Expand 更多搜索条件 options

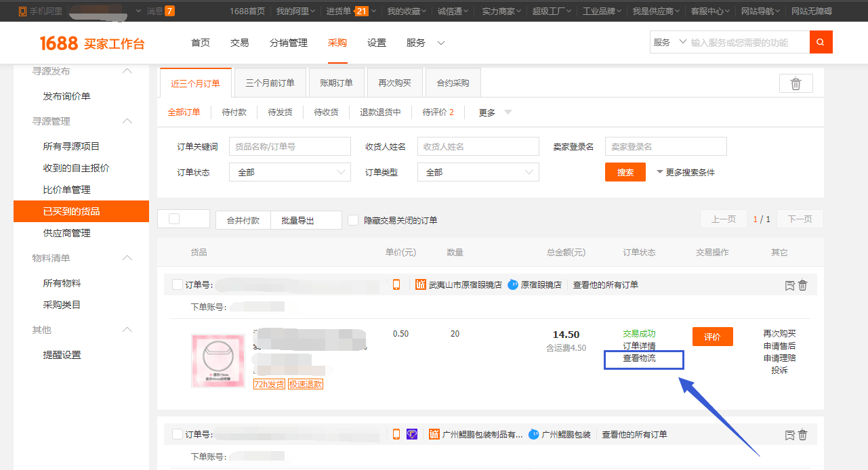[x=686, y=172]
